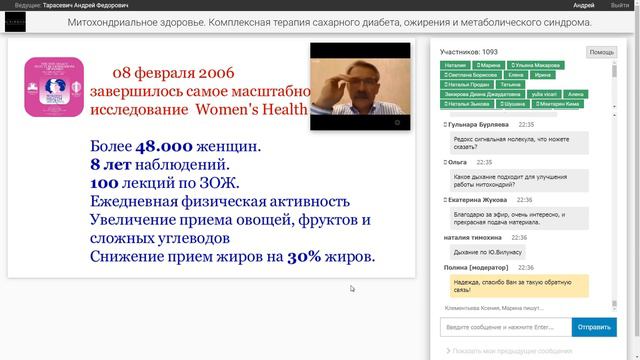Select participant tag Ирина

[542, 75]
